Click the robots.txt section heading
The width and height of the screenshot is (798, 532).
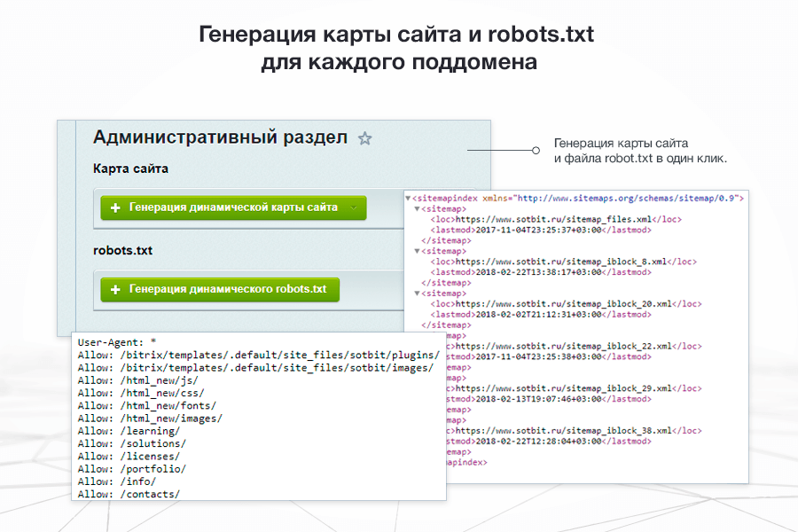coord(122,250)
